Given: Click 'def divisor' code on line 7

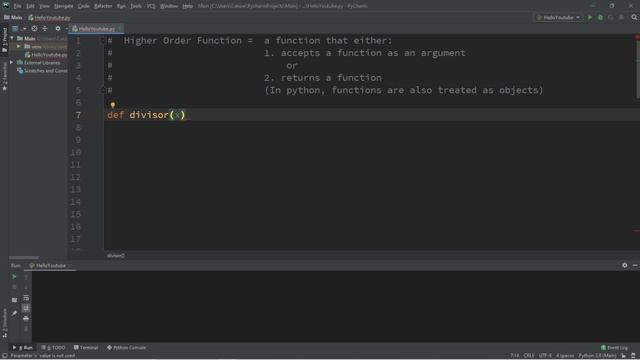Looking at the screenshot, I should pyautogui.click(x=138, y=115).
